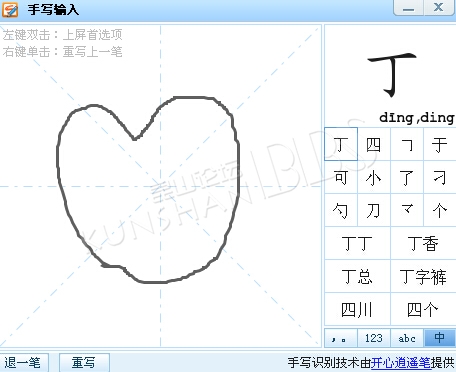456x372 pixels.
Task: Choose the candidate character 四
Action: pos(374,144)
